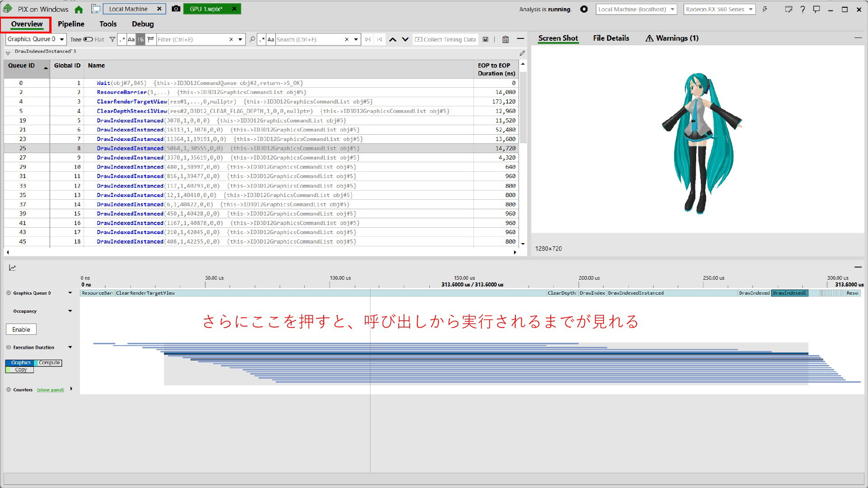Toggle Tree/Flat view switch
This screenshot has height=488, width=868.
click(x=88, y=40)
